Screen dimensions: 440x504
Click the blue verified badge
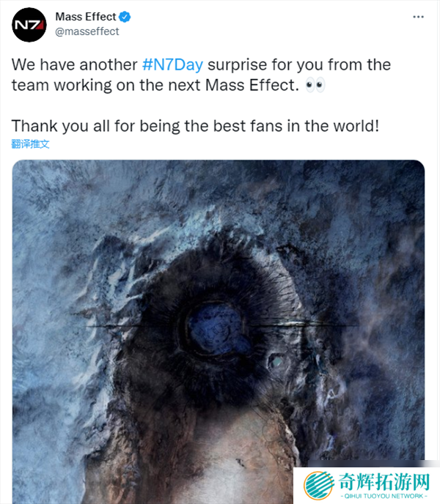coord(125,18)
